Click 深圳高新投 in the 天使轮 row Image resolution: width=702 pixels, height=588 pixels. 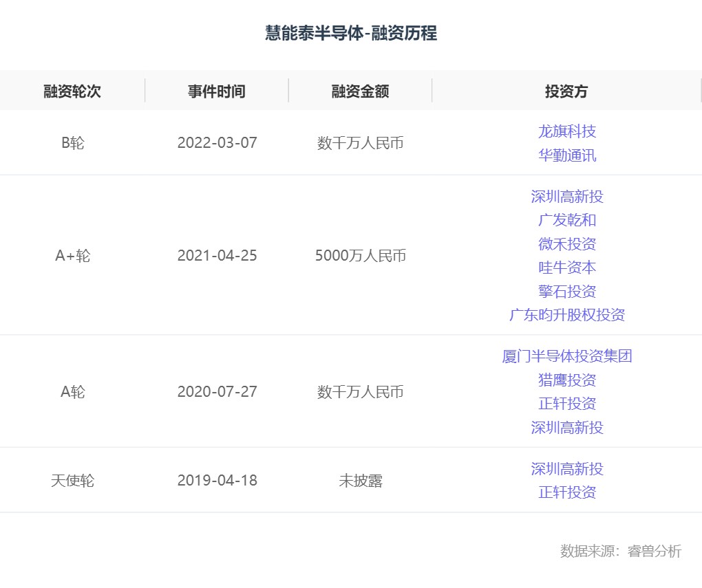coord(567,469)
